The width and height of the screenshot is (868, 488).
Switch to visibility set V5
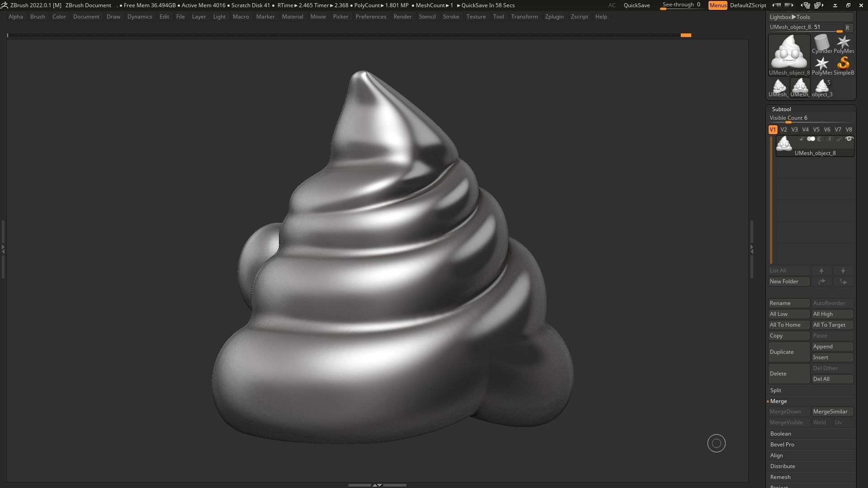816,130
